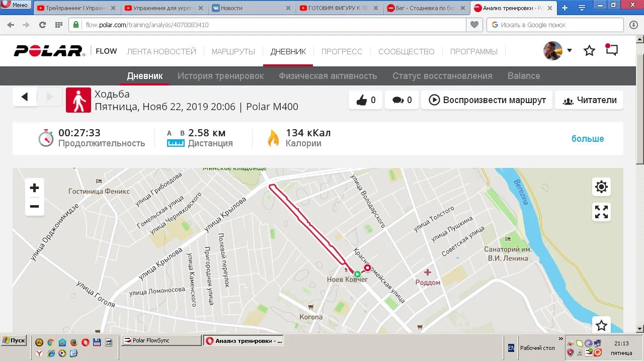Screen dimensions: 644x362
Task: Click the floppy disk quick launch icon
Action: click(97, 342)
